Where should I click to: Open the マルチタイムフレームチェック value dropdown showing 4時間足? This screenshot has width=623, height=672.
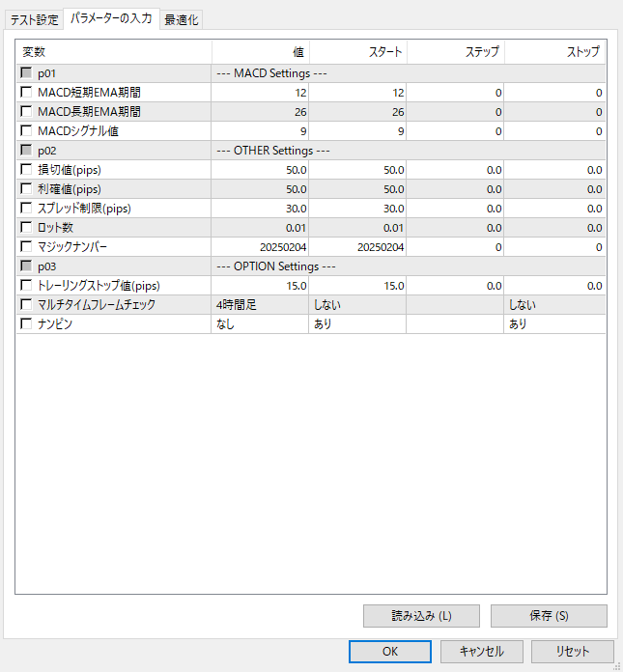(260, 305)
